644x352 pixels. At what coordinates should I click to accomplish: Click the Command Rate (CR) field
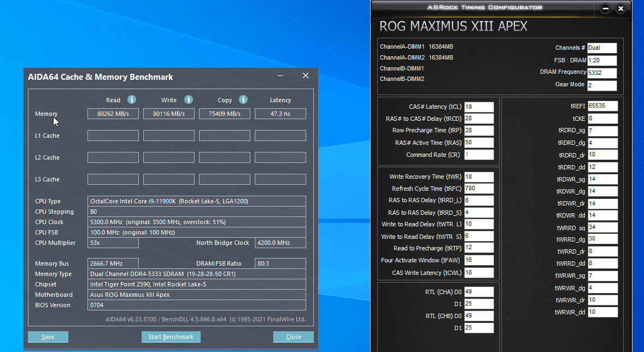(x=479, y=155)
